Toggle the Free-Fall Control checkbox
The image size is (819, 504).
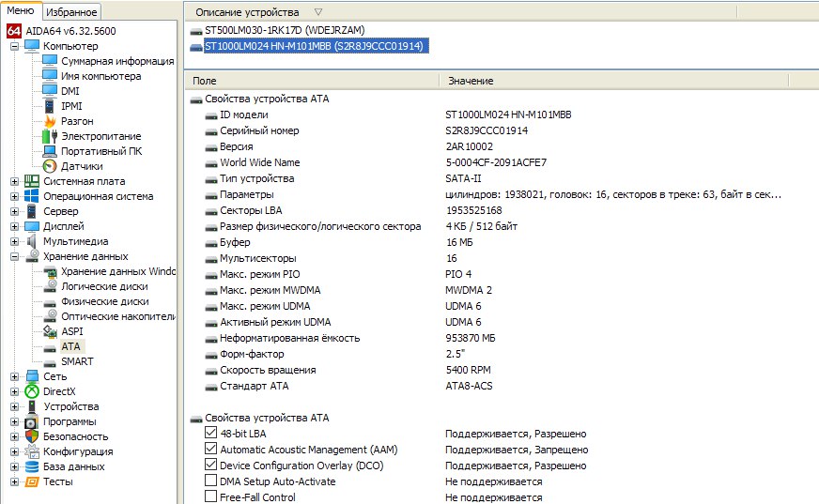pos(210,496)
